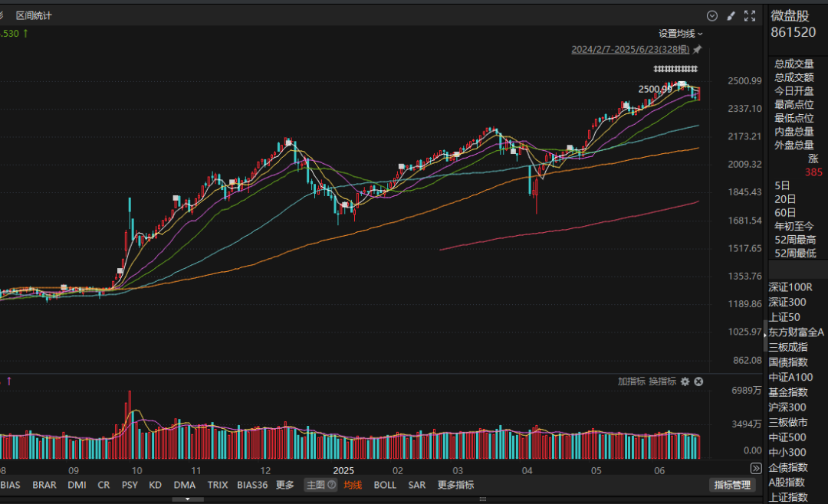Click the 区间统计 interval statistics button
This screenshot has height=504, width=828.
(x=34, y=15)
